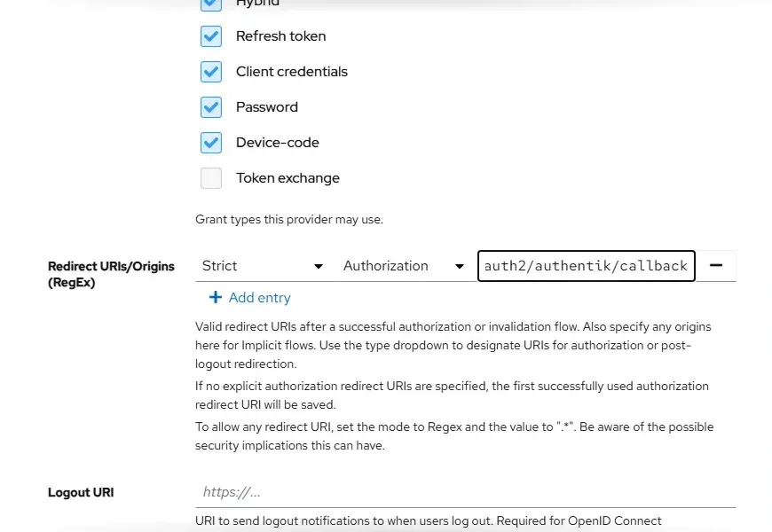
Task: Click the 'Password' label text
Action: pyautogui.click(x=267, y=107)
